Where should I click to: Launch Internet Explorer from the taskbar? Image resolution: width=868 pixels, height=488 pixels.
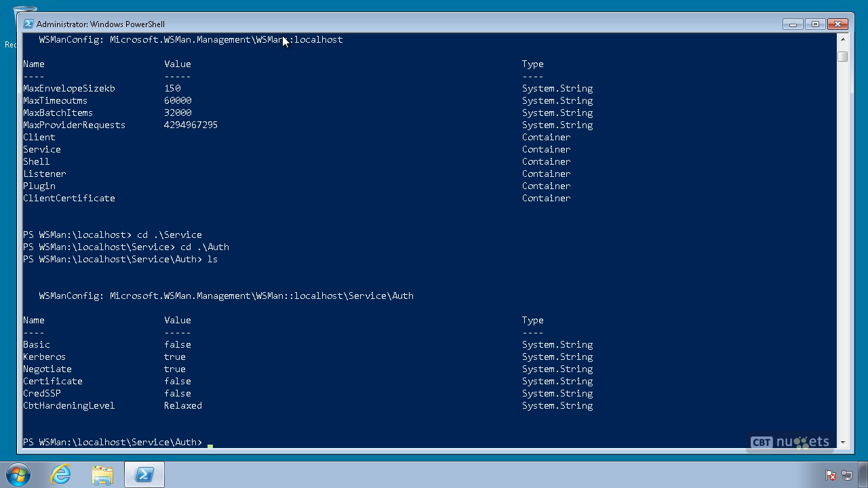pos(61,474)
